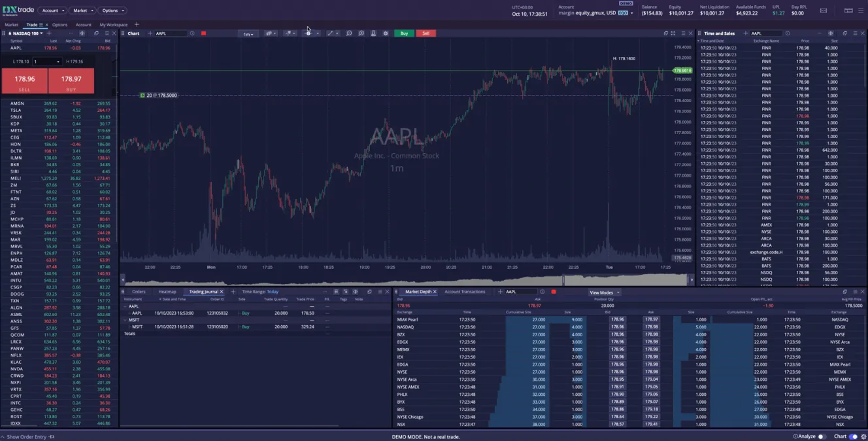
Task: Open Time and Sales panel hamburger menu
Action: pos(856,33)
